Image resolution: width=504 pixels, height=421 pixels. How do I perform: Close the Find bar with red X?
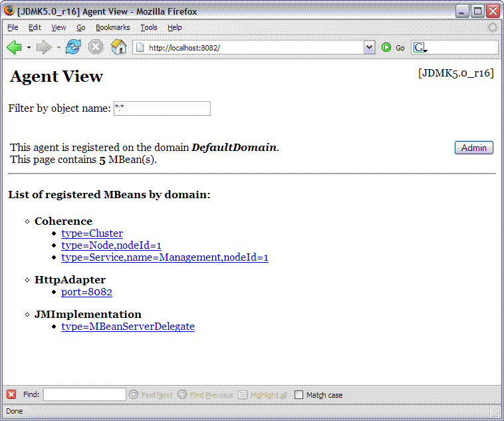pos(11,394)
